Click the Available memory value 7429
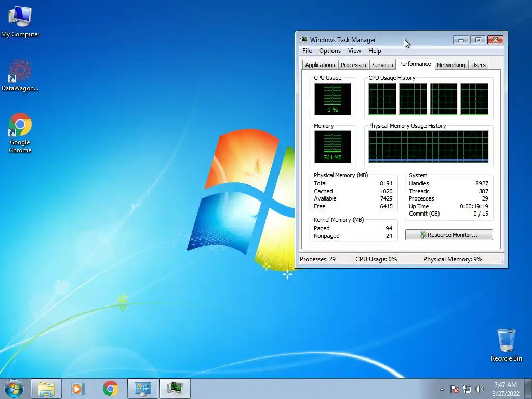Screen dimensions: 532x399 [x=386, y=199]
